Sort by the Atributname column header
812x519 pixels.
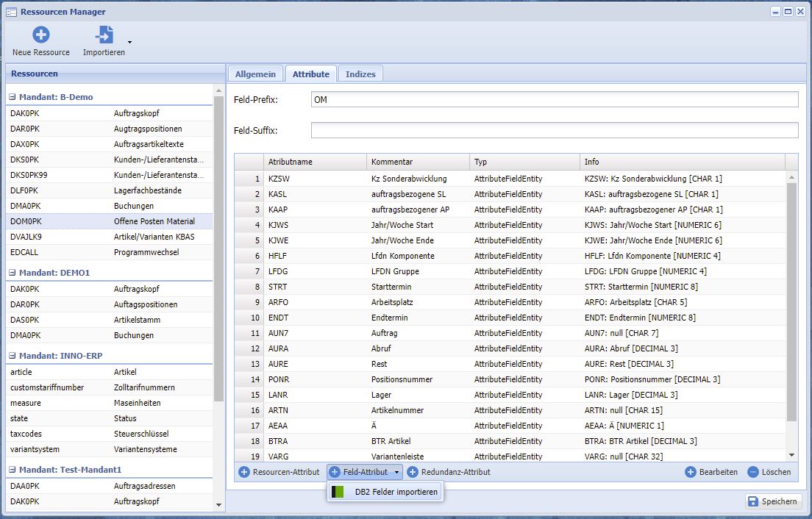315,162
